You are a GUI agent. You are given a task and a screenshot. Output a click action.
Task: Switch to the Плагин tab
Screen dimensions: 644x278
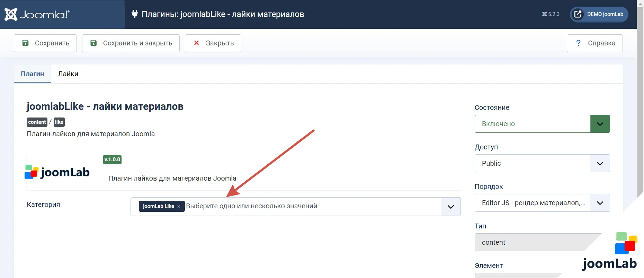pos(32,74)
